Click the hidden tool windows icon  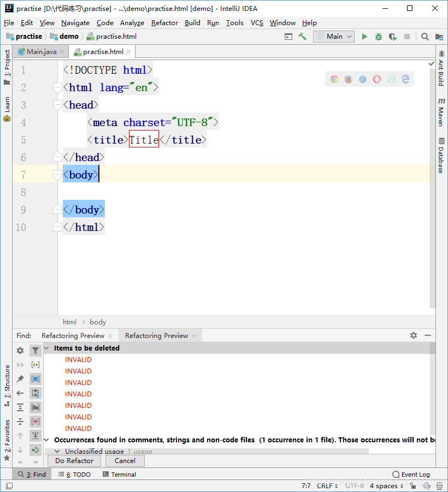point(9,486)
